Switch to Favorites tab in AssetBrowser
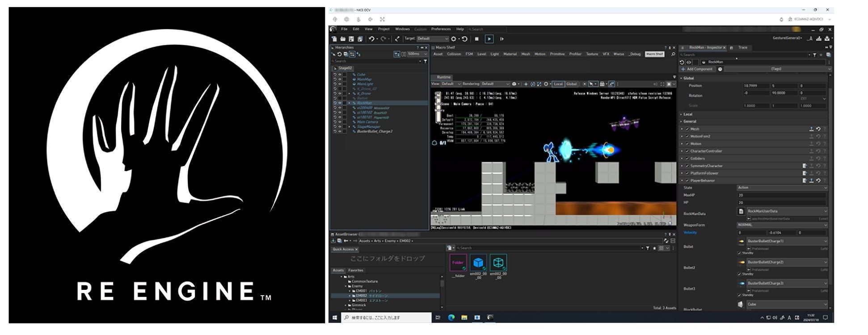The height and width of the screenshot is (335, 868). pyautogui.click(x=356, y=271)
